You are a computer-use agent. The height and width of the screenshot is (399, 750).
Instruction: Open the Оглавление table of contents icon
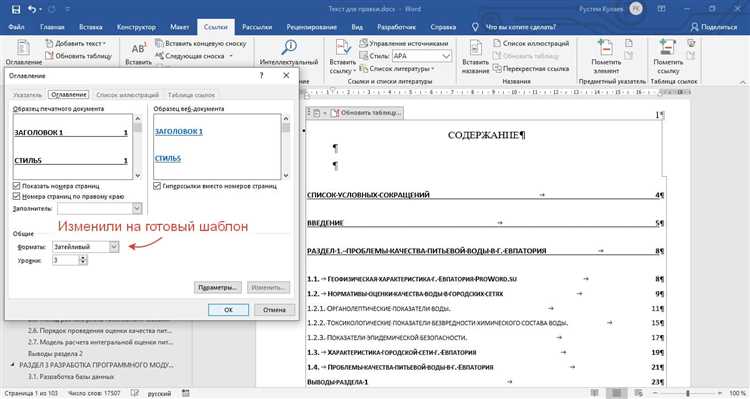(x=23, y=48)
